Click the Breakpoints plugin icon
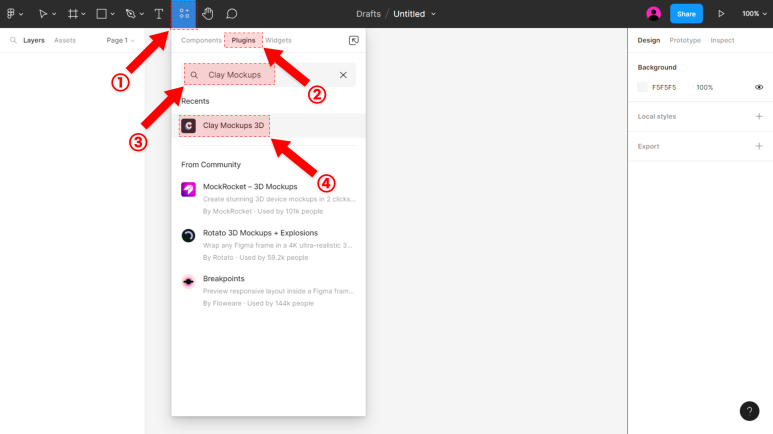The image size is (773, 434). coord(188,282)
